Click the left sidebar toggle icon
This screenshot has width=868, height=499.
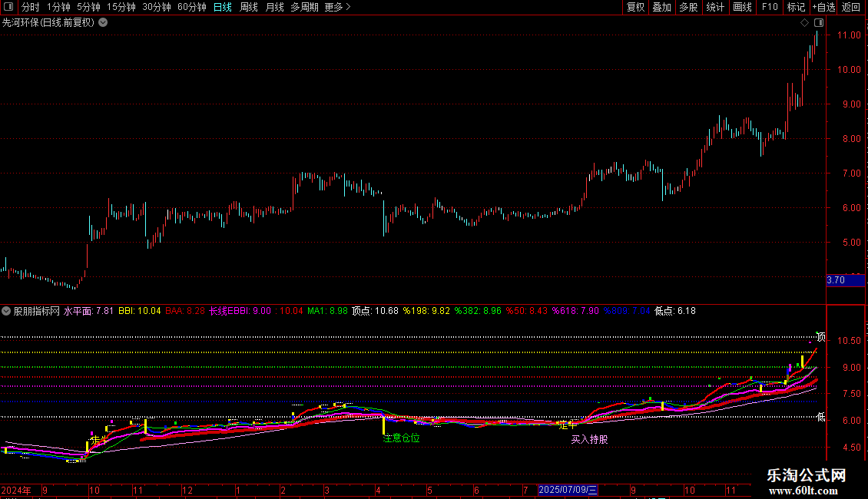[x=8, y=7]
